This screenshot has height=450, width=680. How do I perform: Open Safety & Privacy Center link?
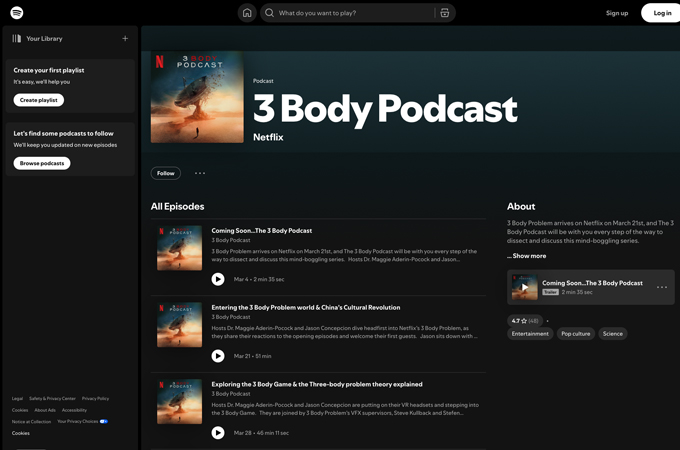[x=52, y=398]
